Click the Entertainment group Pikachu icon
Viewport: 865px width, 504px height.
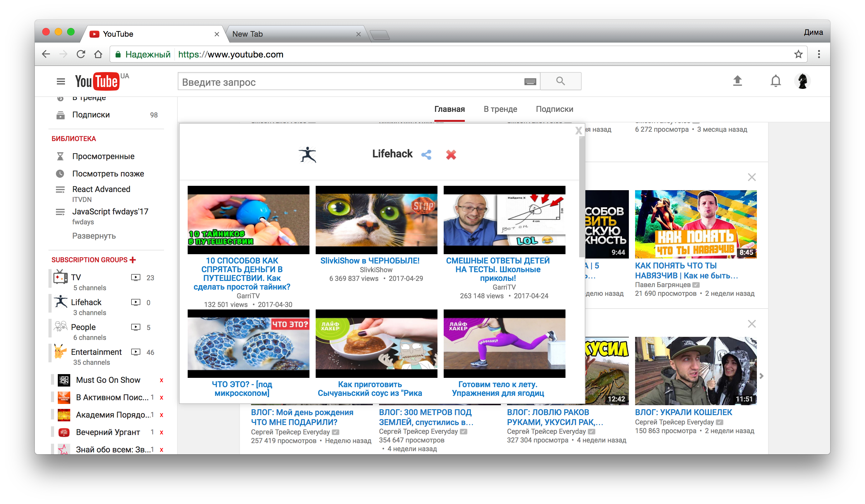[60, 351]
